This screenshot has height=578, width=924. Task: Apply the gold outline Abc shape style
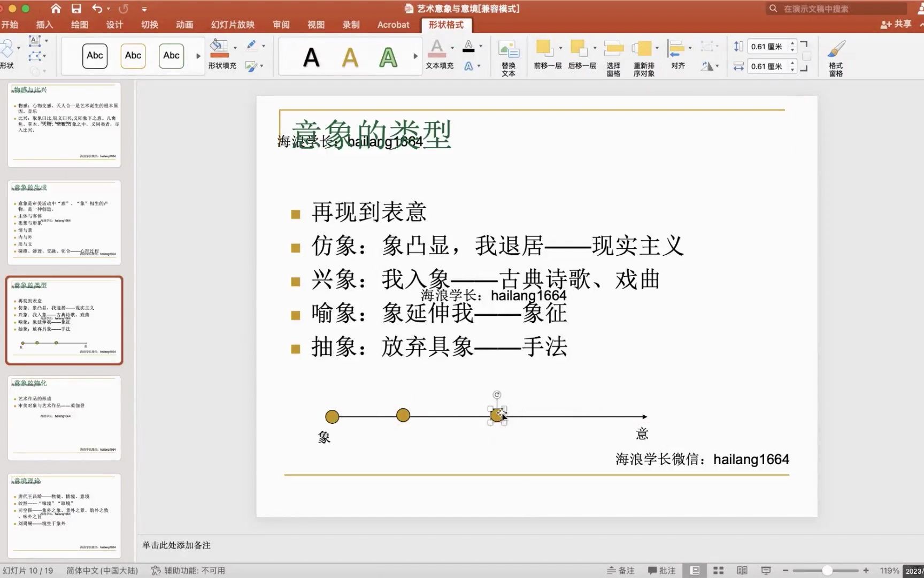[x=133, y=56]
